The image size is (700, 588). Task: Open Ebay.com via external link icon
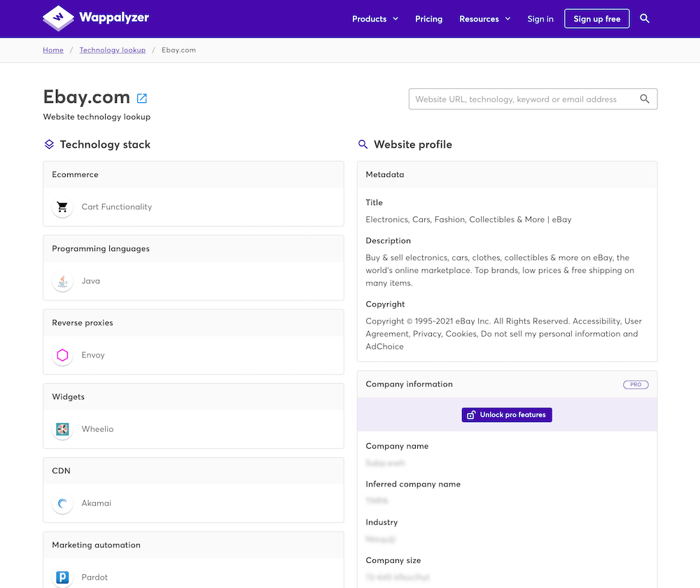tap(142, 98)
